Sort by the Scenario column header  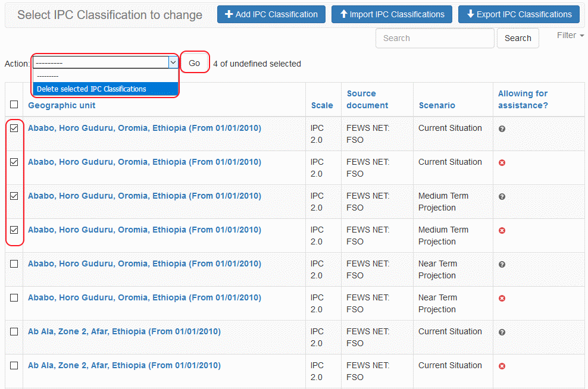436,105
